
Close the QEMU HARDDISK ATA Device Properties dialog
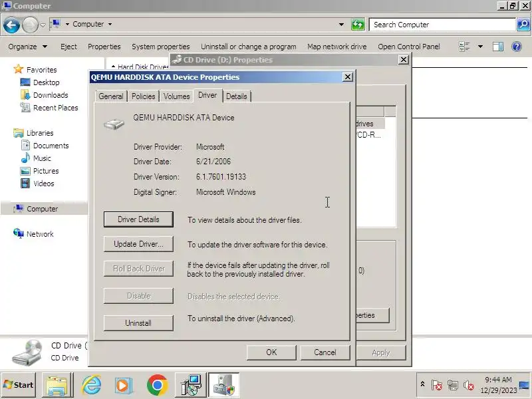point(347,77)
